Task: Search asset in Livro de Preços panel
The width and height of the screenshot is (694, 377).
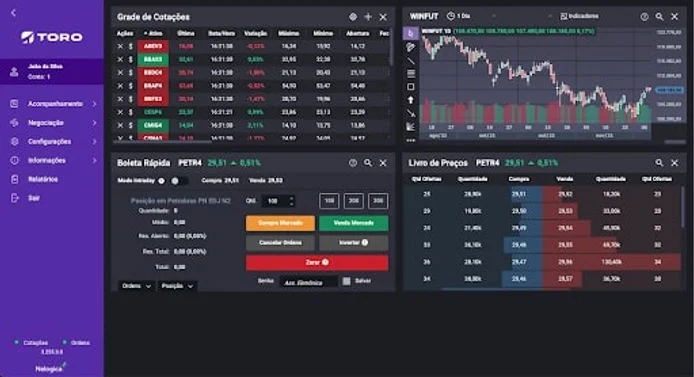Action: (x=659, y=163)
